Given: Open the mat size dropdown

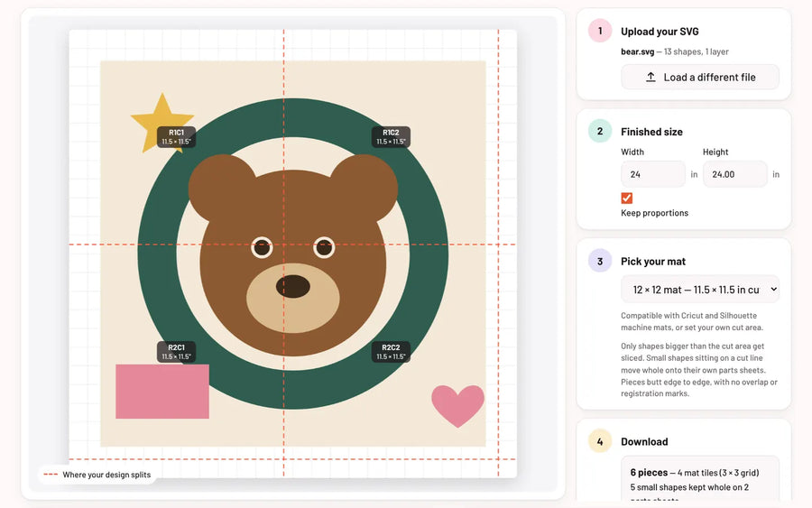Looking at the screenshot, I should click(x=699, y=290).
